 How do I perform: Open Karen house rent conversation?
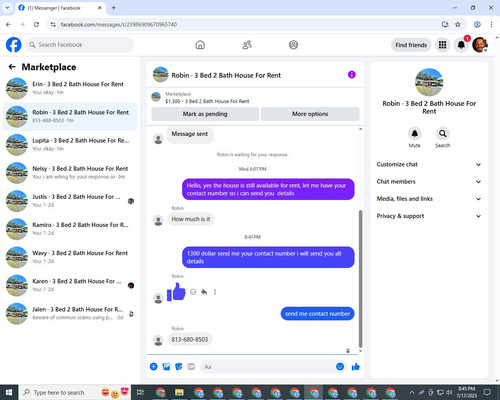[x=70, y=285]
